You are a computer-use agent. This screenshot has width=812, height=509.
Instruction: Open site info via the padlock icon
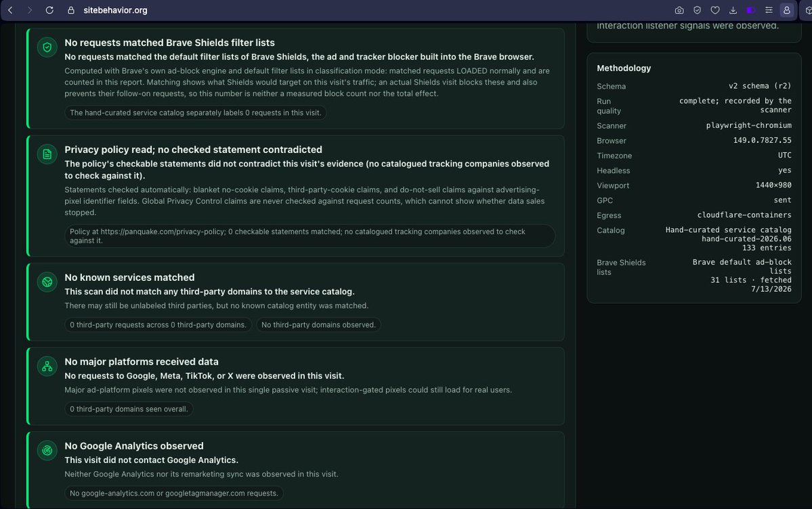point(72,10)
